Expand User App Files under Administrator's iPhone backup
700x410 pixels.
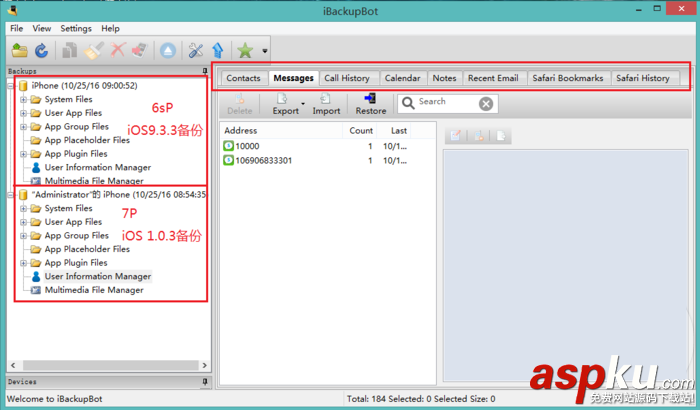24,222
